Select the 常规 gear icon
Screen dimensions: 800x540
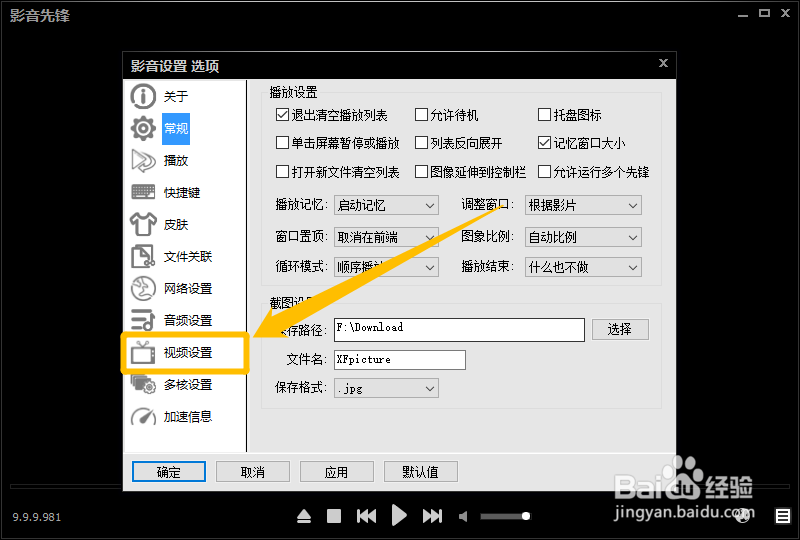pos(143,129)
